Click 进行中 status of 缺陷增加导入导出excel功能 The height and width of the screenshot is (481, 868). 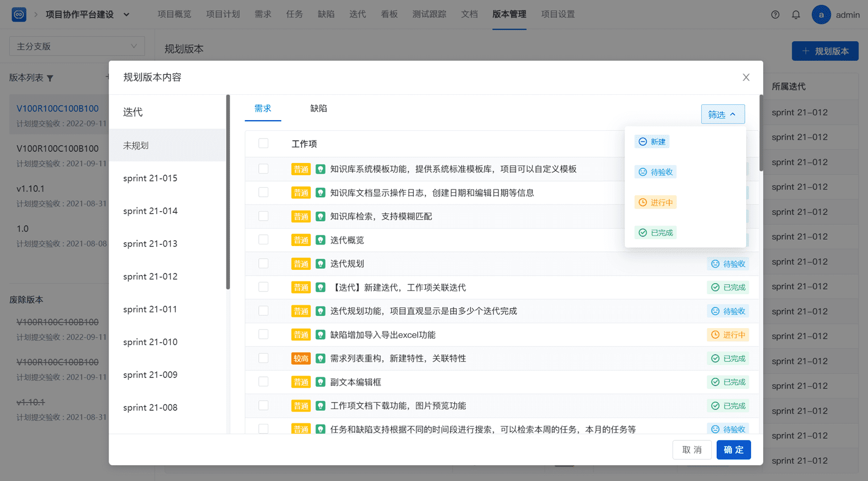tap(728, 335)
